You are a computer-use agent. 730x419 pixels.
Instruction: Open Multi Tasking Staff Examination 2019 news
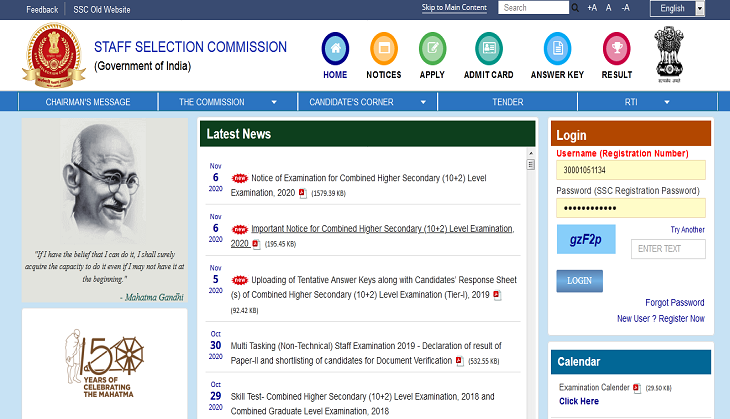click(366, 353)
